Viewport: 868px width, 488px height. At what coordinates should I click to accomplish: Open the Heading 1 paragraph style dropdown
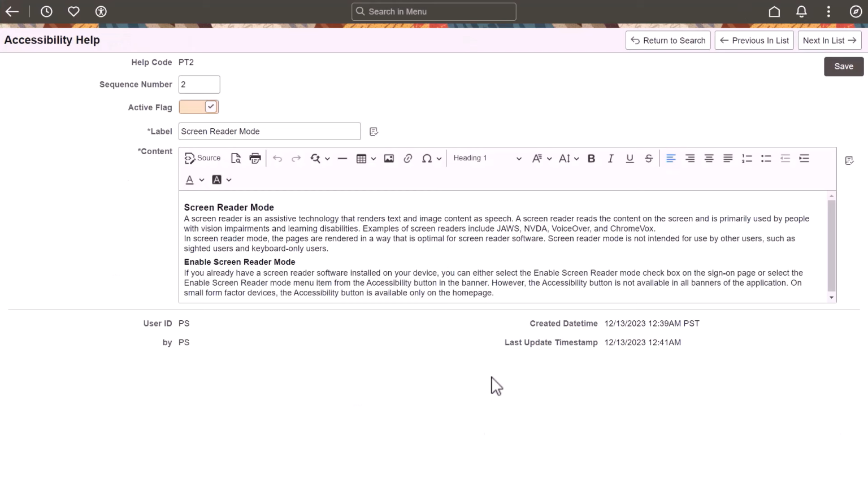point(486,158)
